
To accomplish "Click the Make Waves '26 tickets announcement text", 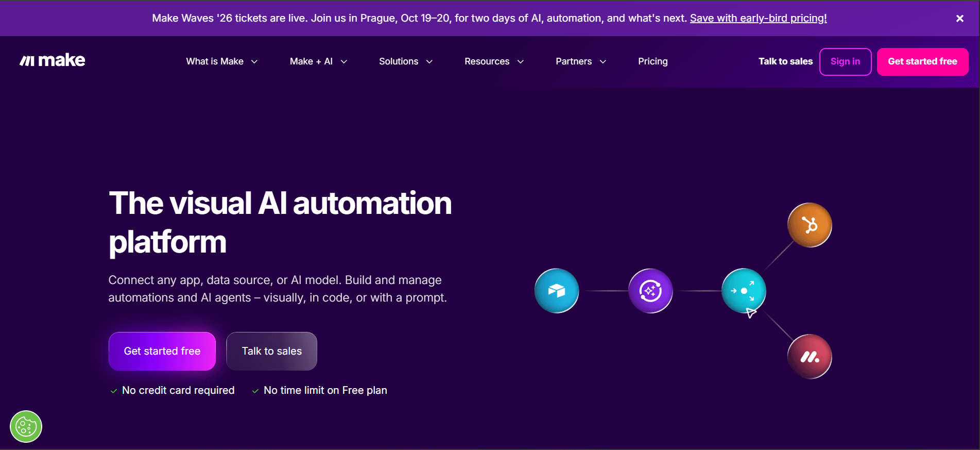I will pos(420,18).
